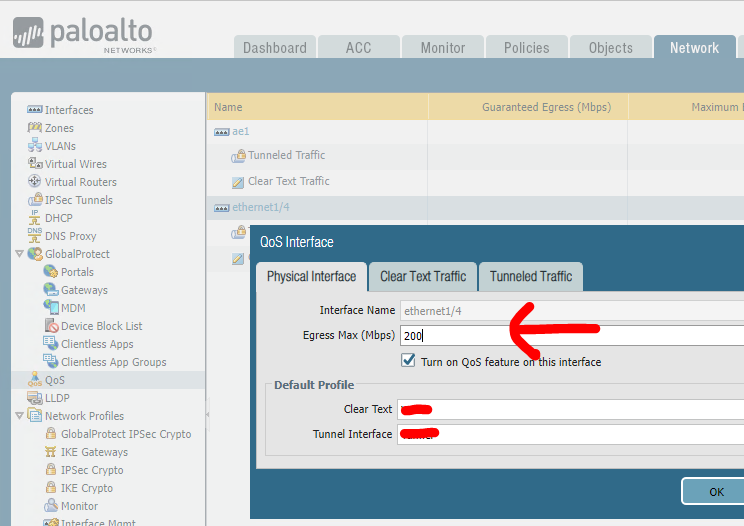Viewport: 744px width, 526px height.
Task: Click the IKE Gateways icon
Action: [51, 452]
